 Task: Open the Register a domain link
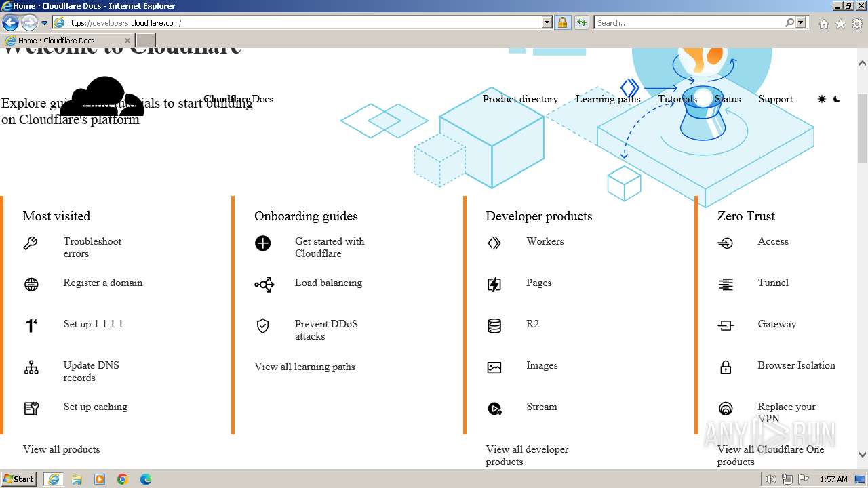[103, 283]
